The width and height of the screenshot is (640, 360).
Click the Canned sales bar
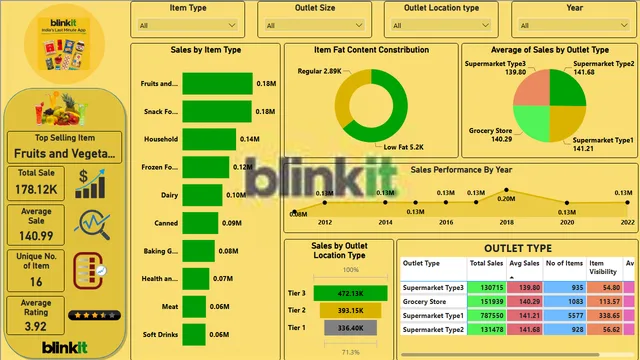pyautogui.click(x=200, y=223)
